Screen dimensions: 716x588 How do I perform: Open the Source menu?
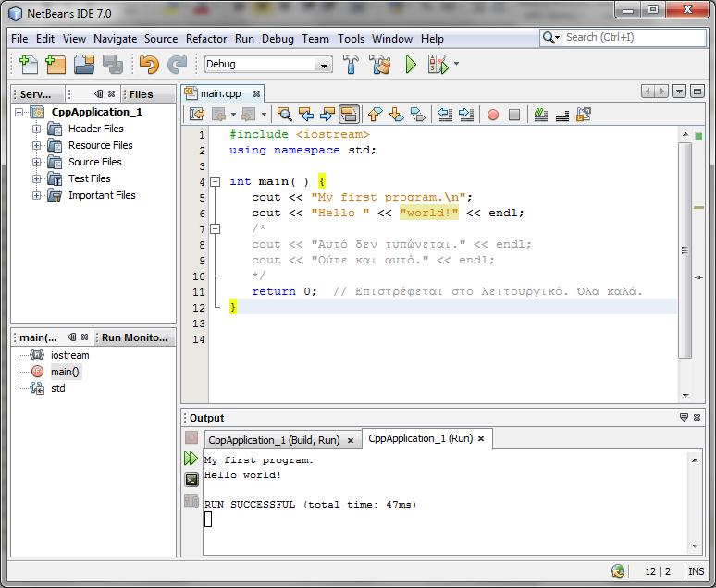[161, 39]
